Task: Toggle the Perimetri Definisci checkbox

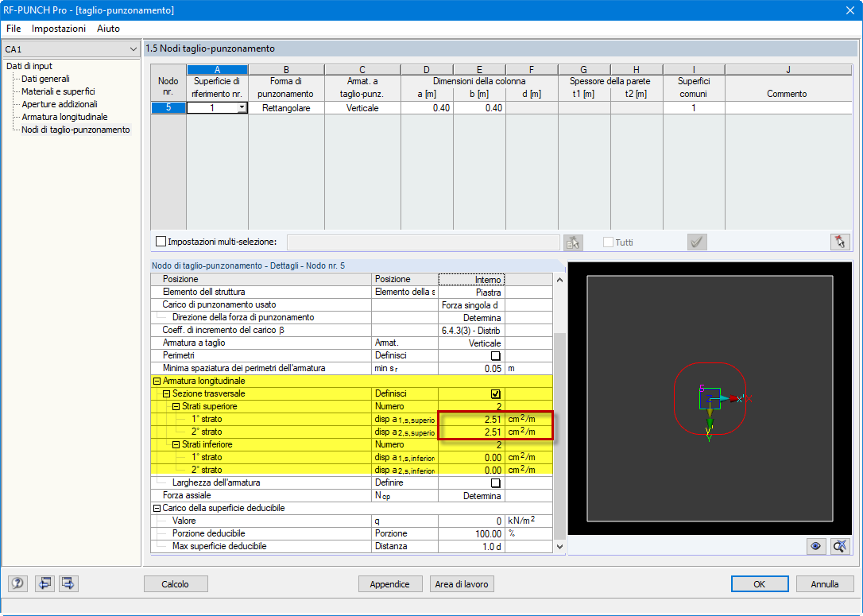Action: (495, 355)
